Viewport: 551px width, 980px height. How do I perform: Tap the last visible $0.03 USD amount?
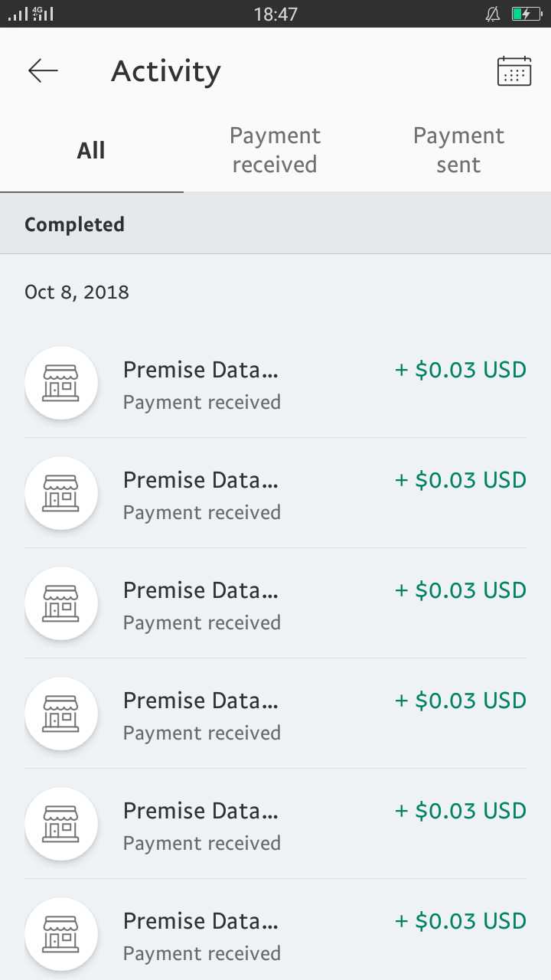coord(461,922)
